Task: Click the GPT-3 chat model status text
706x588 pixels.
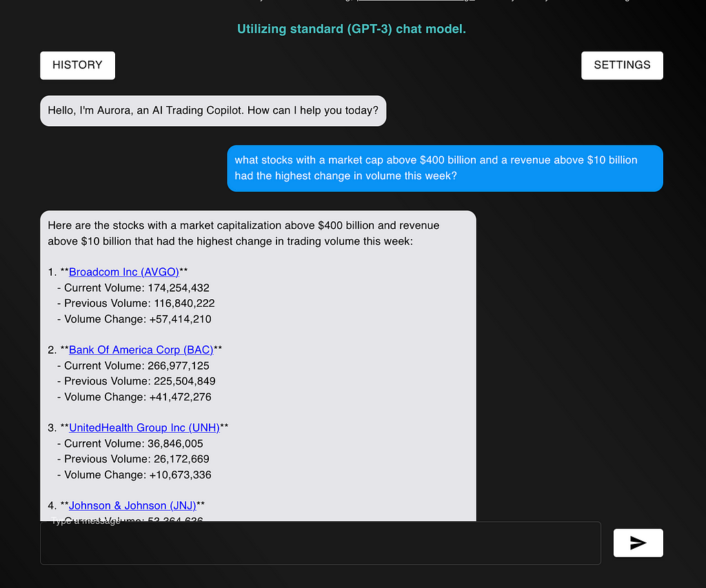Action: [352, 29]
